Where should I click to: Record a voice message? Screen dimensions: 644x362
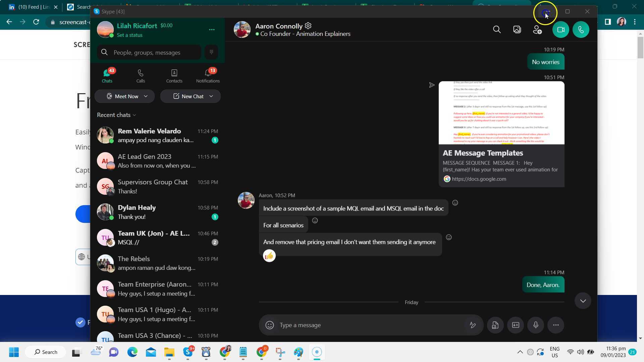(x=535, y=325)
